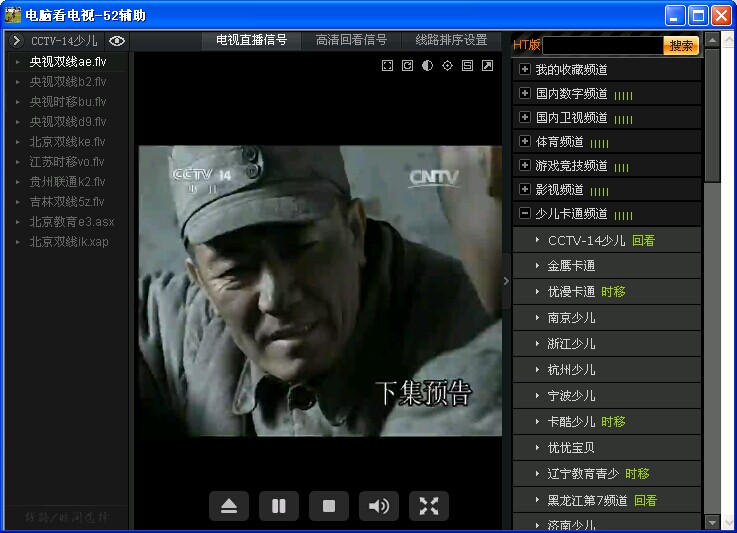This screenshot has width=737, height=533.
Task: Click the crosshair target overlay icon
Action: pos(447,66)
